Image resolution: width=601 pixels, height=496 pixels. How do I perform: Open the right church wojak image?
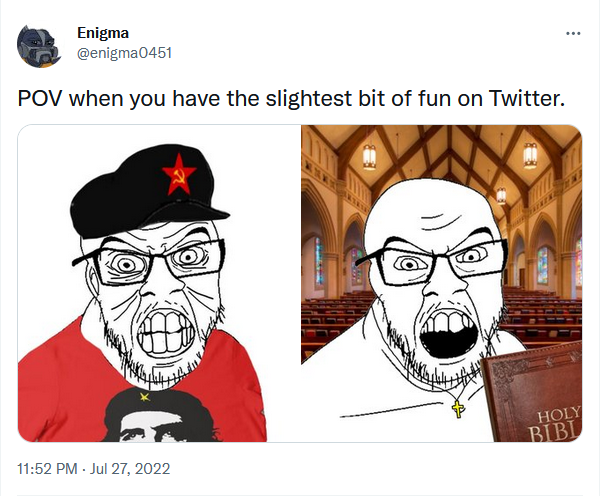click(x=442, y=283)
